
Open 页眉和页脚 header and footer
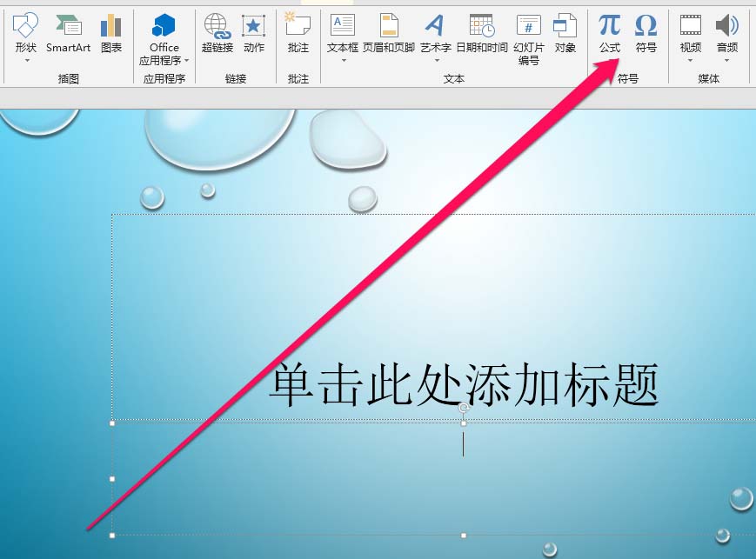[389, 34]
